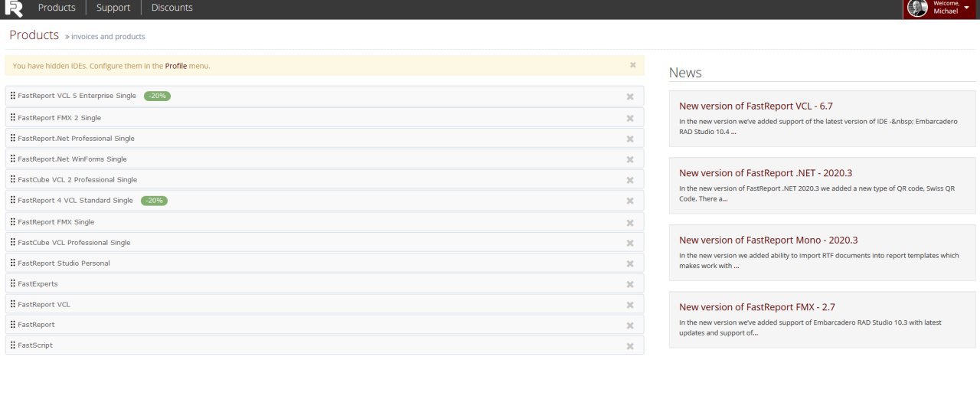This screenshot has height=396, width=980.
Task: Grab drag handle of FastReport Studio Personal
Action: click(x=13, y=263)
